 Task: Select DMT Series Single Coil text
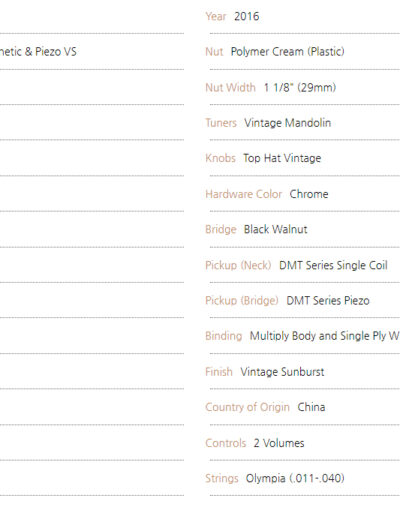pyautogui.click(x=333, y=265)
